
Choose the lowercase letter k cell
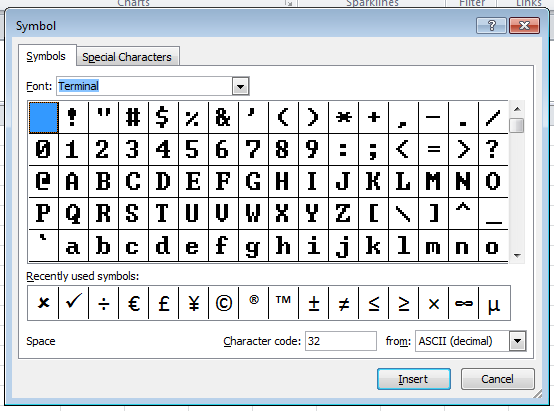pos(373,246)
